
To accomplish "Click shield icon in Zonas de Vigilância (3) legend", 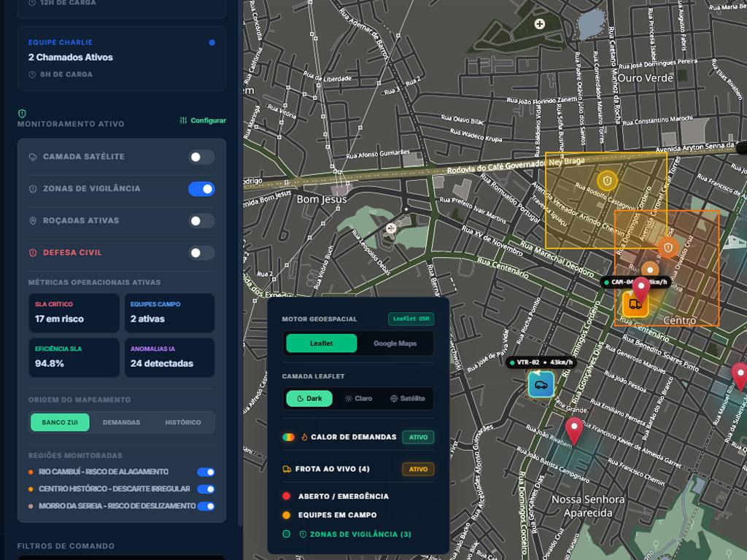I will (303, 534).
